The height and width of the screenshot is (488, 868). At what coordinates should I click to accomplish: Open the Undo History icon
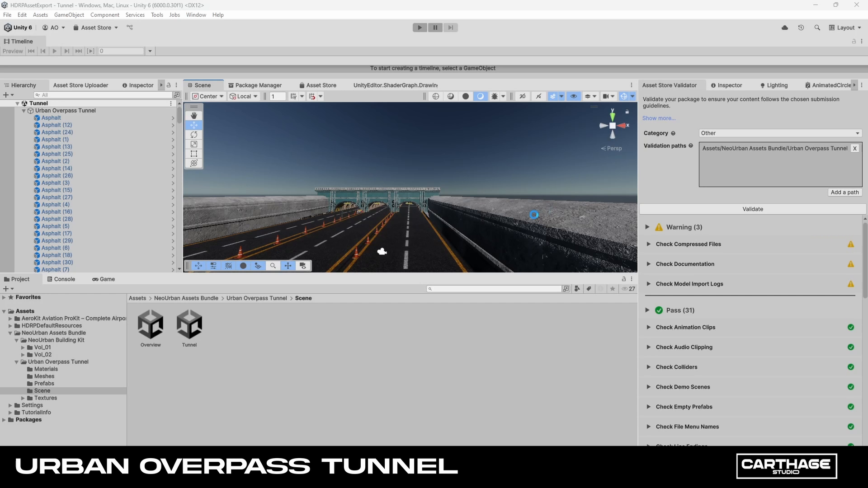coord(801,28)
